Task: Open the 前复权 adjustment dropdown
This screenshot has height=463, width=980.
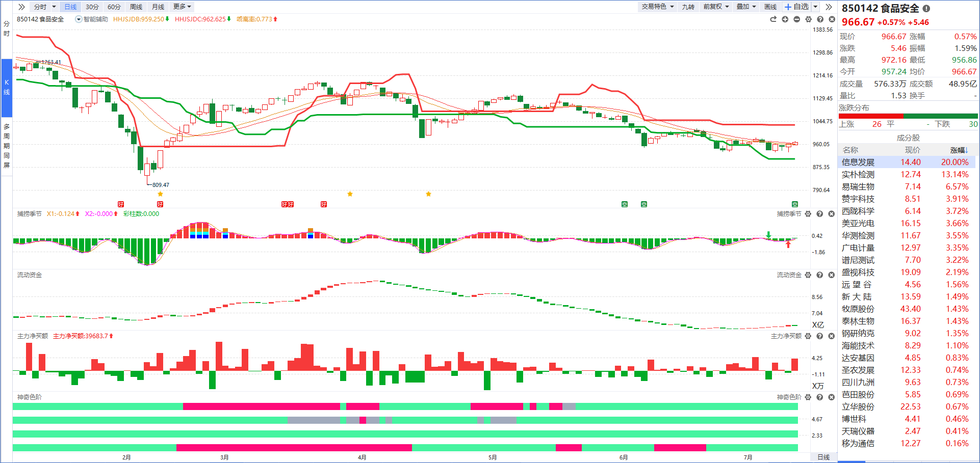Action: (x=716, y=7)
